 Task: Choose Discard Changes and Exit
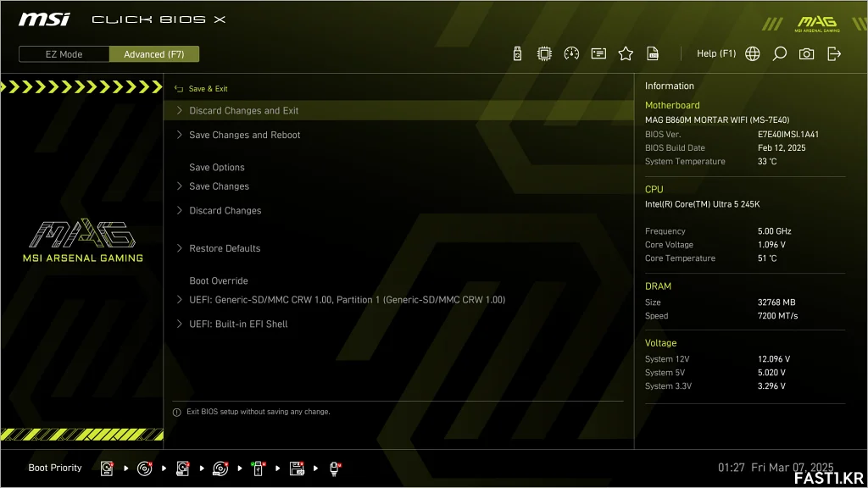[398, 111]
